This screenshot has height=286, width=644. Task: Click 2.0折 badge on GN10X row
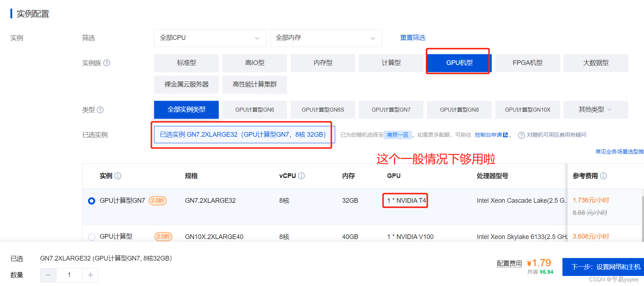pos(163,236)
